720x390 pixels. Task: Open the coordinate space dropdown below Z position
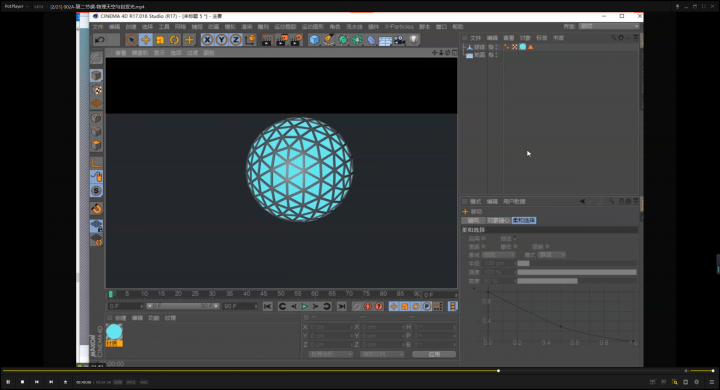click(x=330, y=354)
